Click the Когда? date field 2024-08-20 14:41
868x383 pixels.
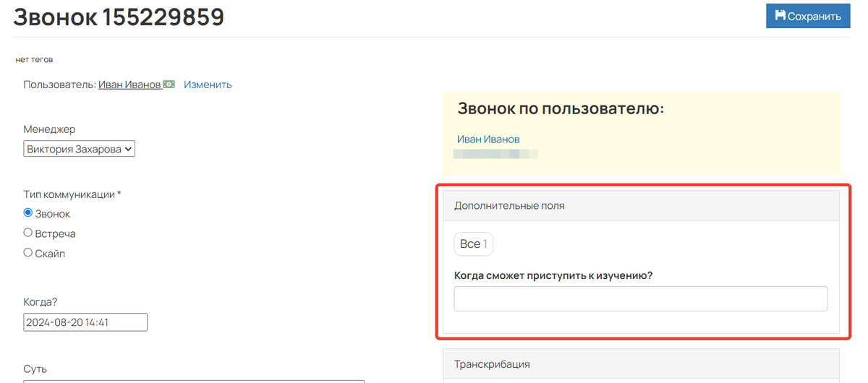[x=85, y=322]
